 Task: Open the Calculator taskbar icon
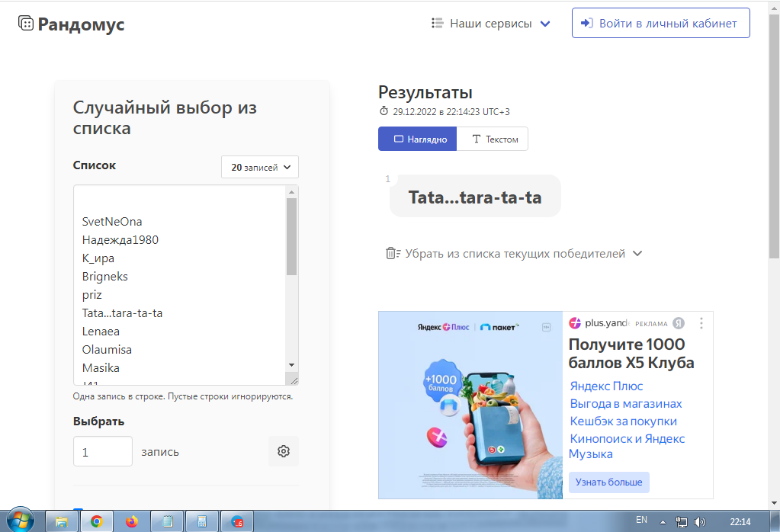tap(202, 521)
